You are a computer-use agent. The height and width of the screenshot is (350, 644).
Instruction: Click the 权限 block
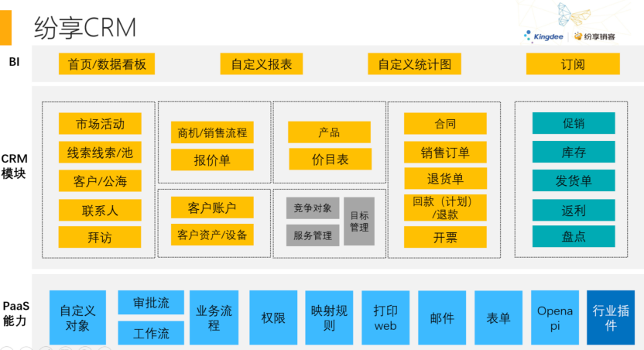[x=273, y=317]
